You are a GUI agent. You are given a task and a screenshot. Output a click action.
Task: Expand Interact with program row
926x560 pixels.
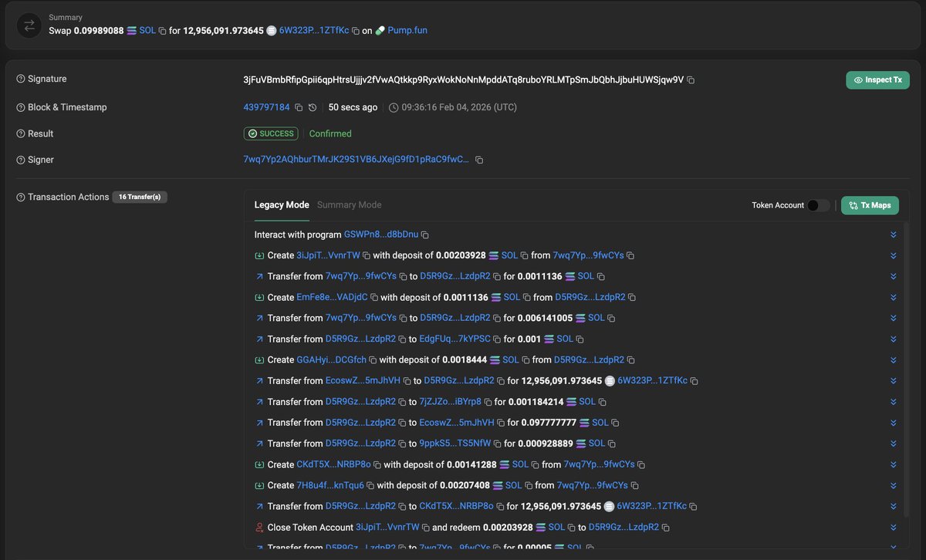pos(893,234)
